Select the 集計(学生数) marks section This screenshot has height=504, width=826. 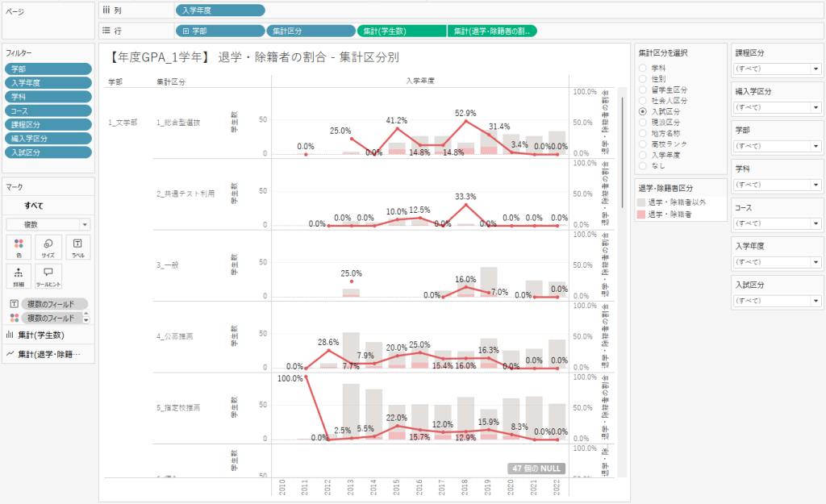point(47,335)
